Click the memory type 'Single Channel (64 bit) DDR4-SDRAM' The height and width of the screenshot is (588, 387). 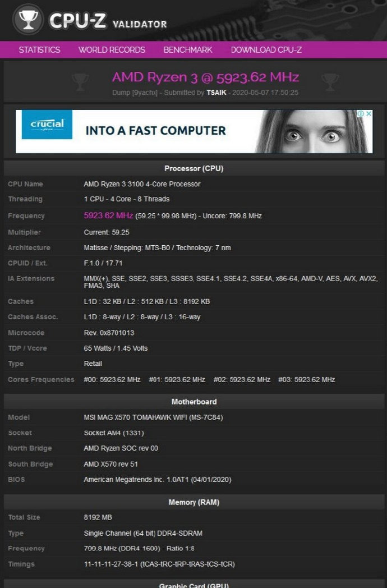(x=143, y=533)
